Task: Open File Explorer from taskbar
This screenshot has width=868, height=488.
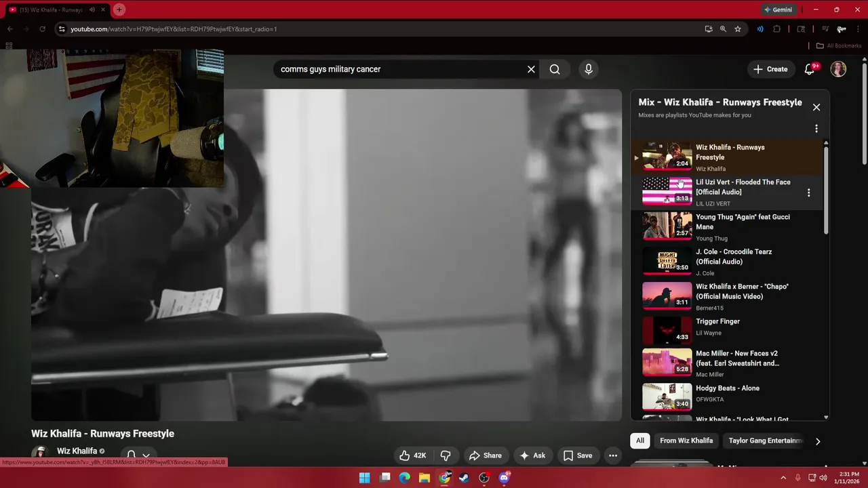Action: coord(425,478)
